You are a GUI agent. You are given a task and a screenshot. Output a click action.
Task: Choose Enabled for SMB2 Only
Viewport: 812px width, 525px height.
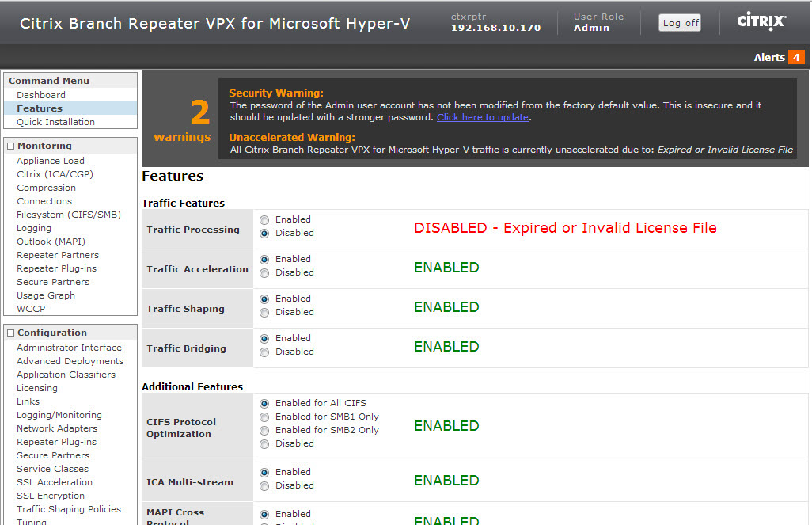[264, 430]
